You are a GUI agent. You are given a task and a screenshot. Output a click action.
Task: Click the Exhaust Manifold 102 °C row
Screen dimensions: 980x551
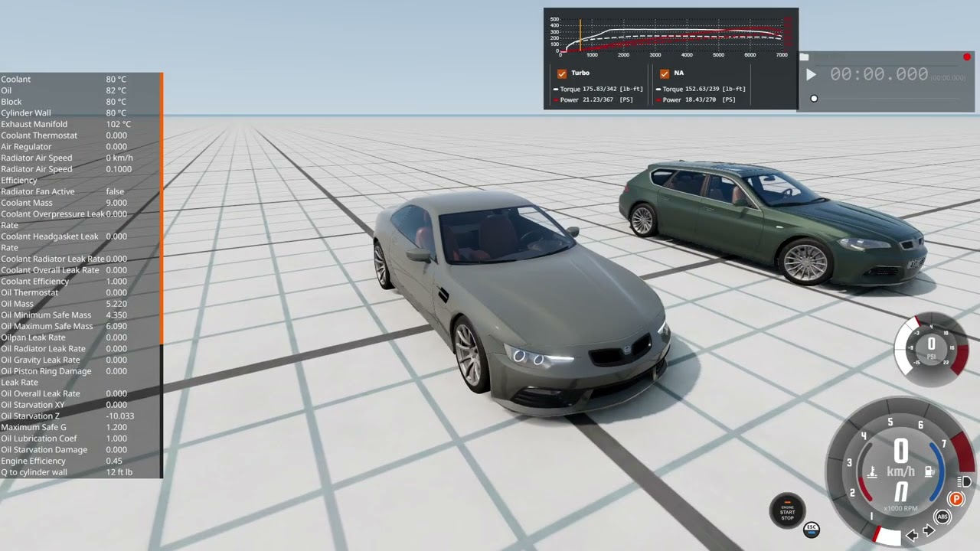click(80, 124)
